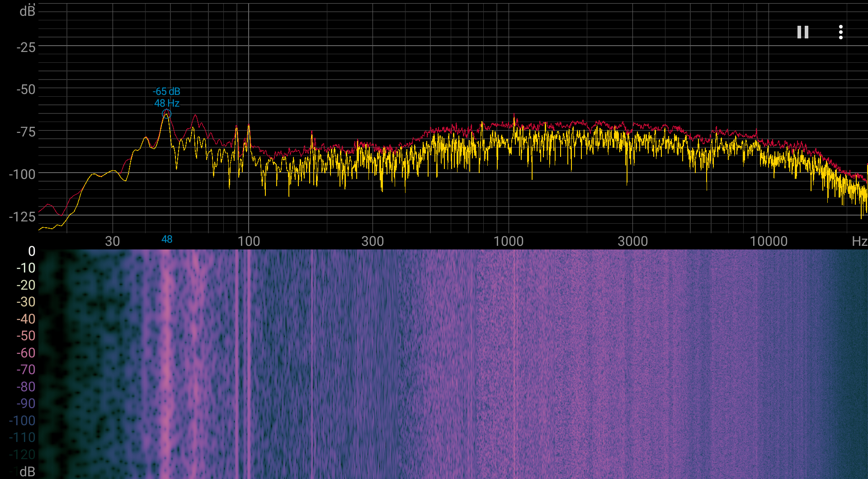Click the '30' Hz axis label
Viewport: 868px width, 479px height.
(x=113, y=241)
